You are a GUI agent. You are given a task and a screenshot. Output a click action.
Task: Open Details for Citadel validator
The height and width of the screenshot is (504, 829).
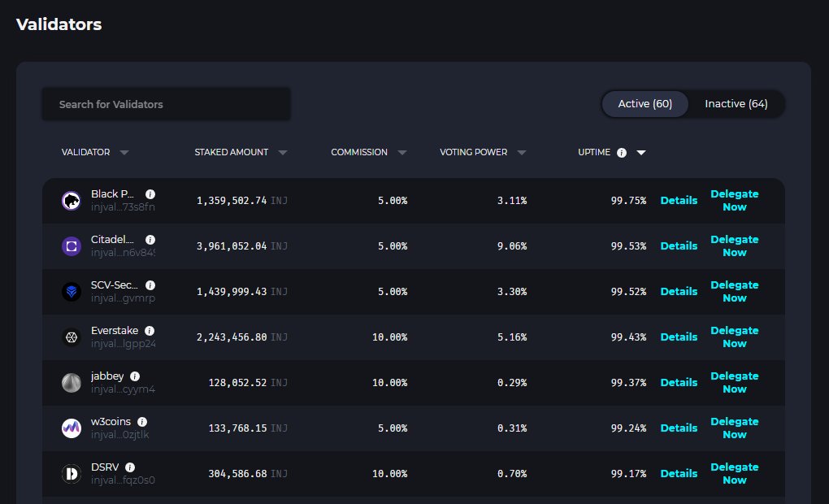click(679, 246)
